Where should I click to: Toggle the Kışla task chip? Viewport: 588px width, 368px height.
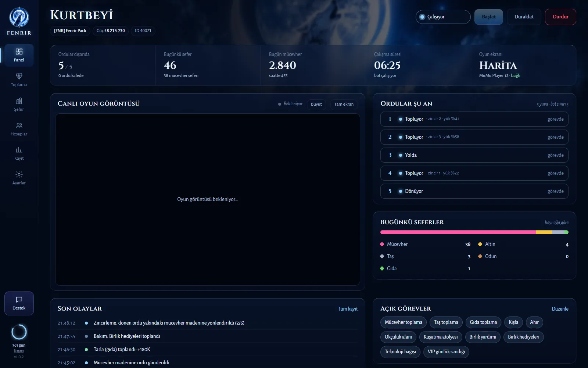(x=513, y=322)
